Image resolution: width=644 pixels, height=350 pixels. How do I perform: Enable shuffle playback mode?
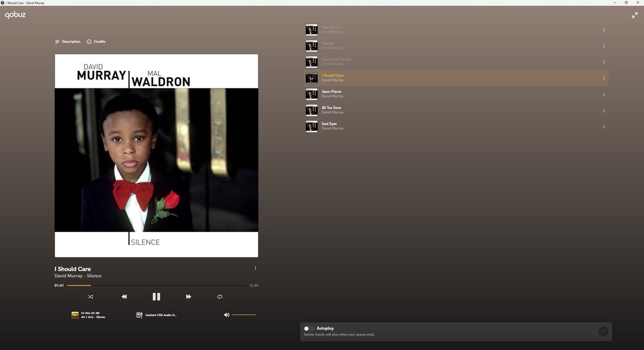[x=90, y=297]
